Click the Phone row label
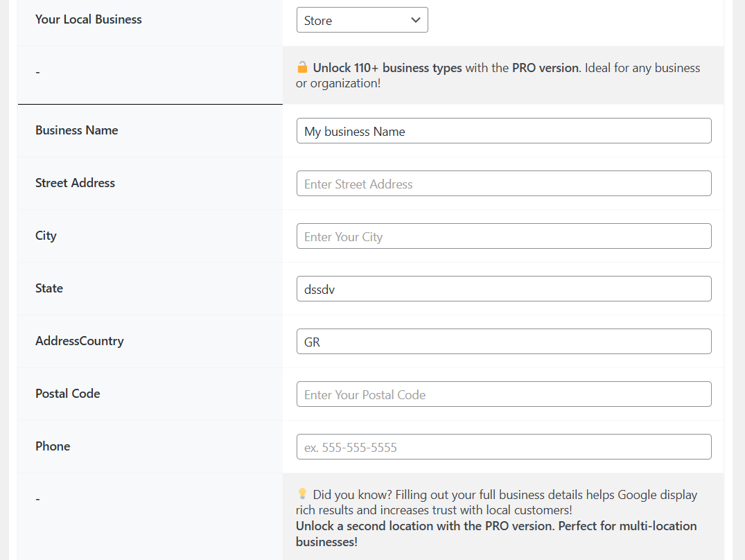The width and height of the screenshot is (745, 560). pyautogui.click(x=53, y=446)
